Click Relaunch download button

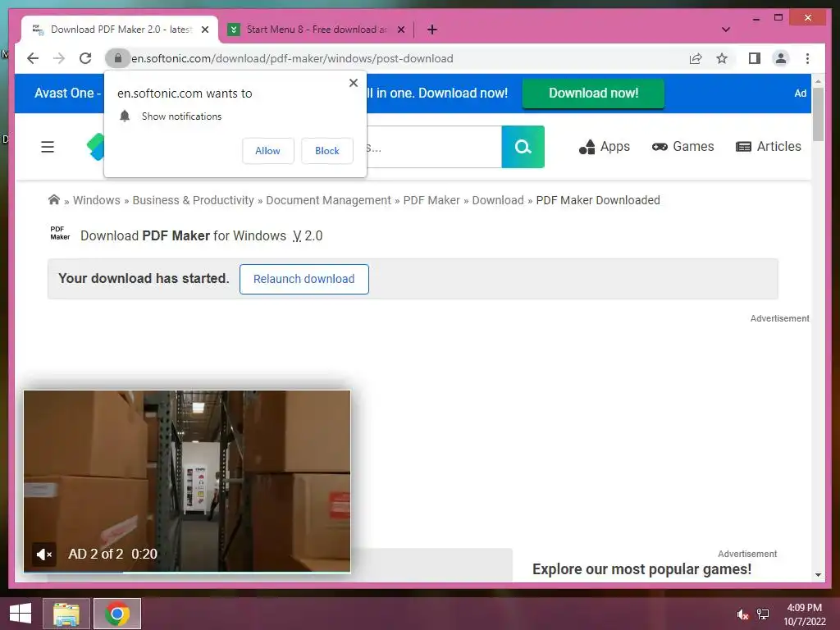coord(304,279)
